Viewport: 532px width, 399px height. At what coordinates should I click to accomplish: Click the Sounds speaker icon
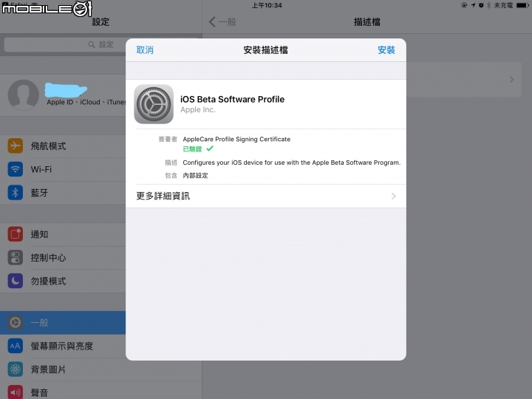(x=16, y=392)
